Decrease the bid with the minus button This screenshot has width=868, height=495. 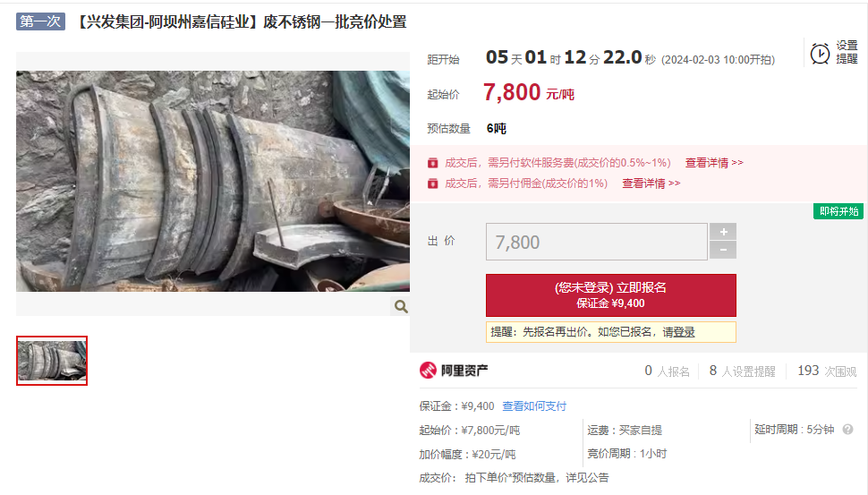tap(723, 251)
